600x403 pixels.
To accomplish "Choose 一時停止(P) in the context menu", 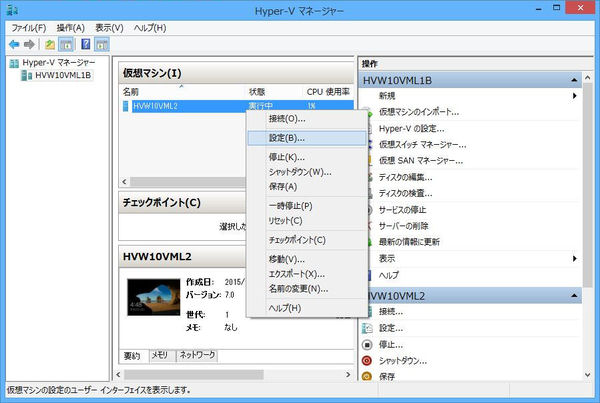I will click(307, 206).
